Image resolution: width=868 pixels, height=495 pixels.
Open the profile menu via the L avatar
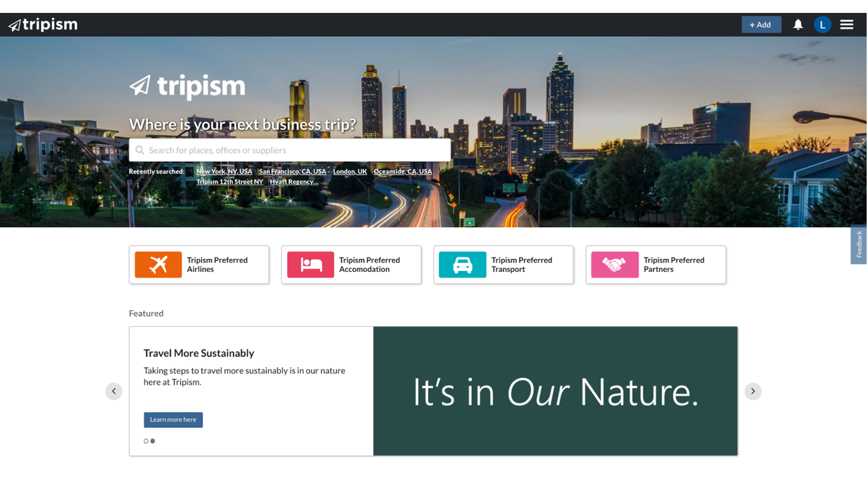[x=822, y=24]
